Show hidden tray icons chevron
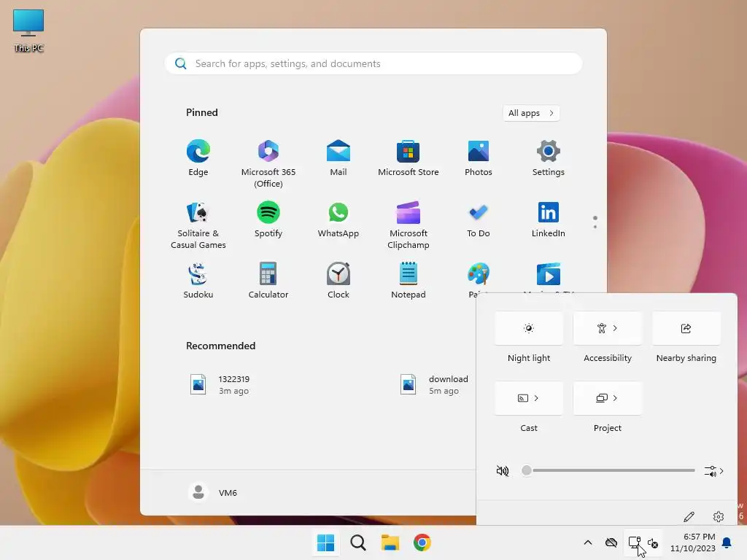Image resolution: width=747 pixels, height=560 pixels. 588,542
